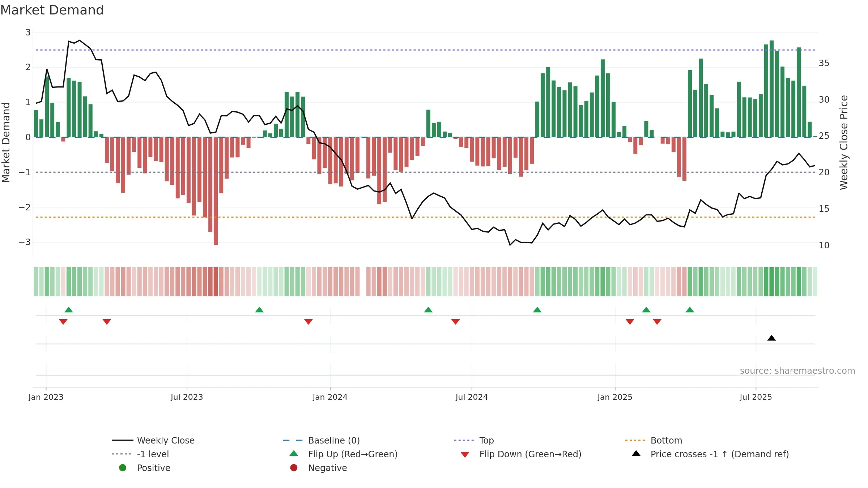Click the red down-triangle icon in legend
This screenshot has height=488, width=868.
tap(465, 455)
